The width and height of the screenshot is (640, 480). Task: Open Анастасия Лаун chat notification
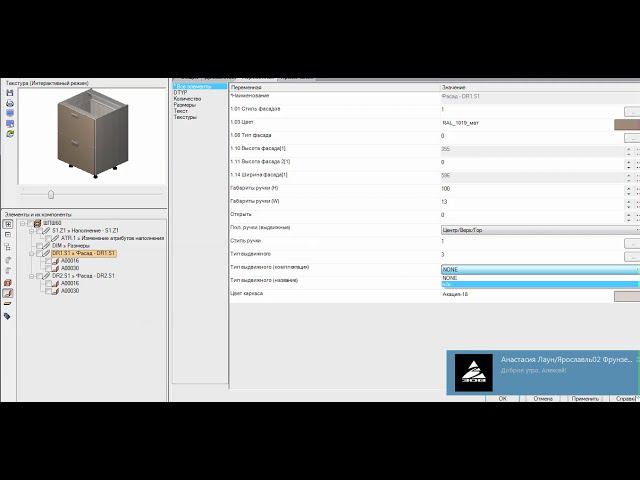click(543, 372)
